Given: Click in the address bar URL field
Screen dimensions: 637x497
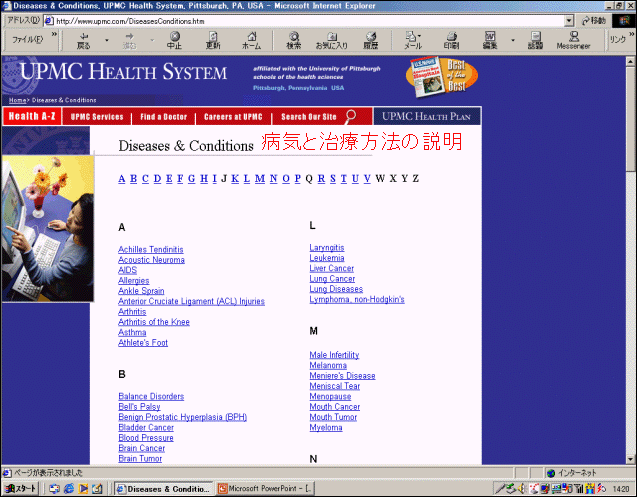Looking at the screenshot, I should pyautogui.click(x=300, y=20).
